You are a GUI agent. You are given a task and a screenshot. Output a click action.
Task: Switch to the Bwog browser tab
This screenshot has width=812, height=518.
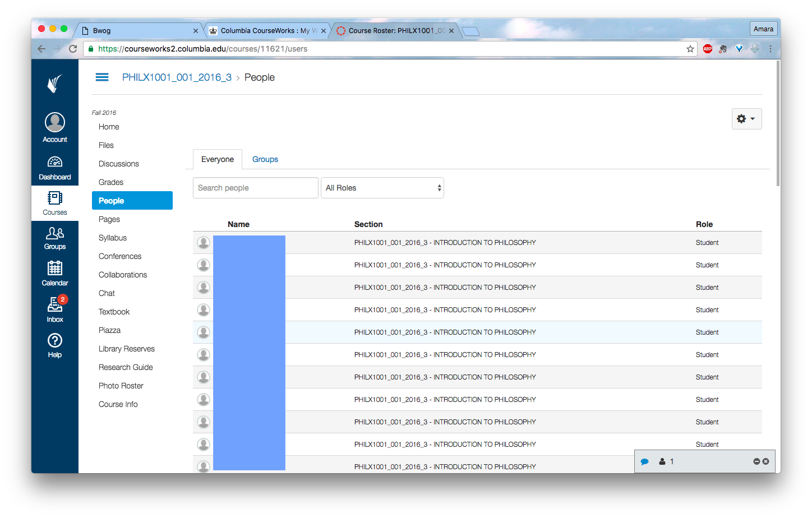[x=137, y=31]
